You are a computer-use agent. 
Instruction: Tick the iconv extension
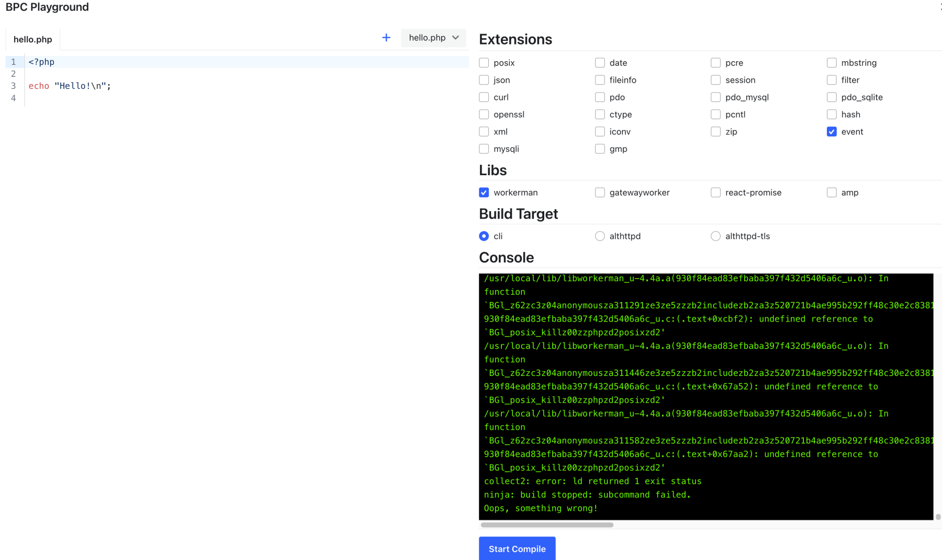pos(600,132)
